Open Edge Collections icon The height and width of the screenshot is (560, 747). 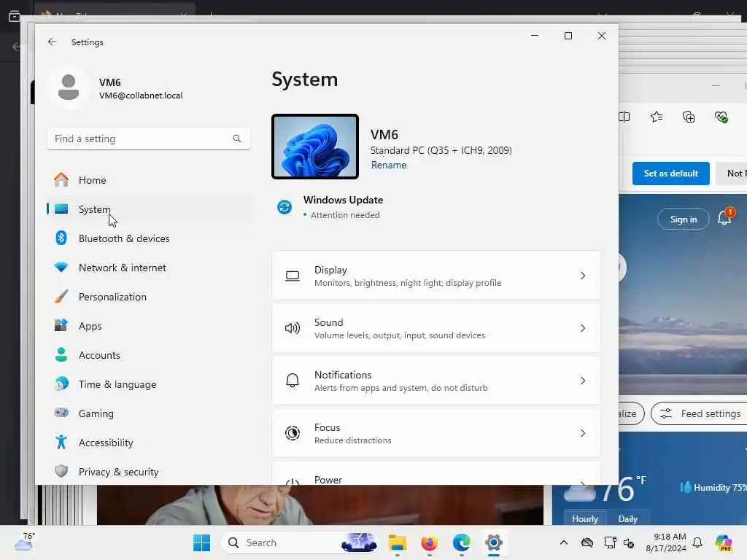click(x=689, y=117)
